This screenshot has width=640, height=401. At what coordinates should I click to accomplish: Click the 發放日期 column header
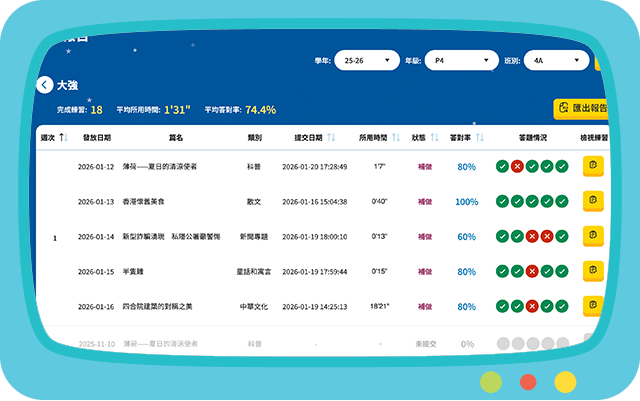[97, 138]
